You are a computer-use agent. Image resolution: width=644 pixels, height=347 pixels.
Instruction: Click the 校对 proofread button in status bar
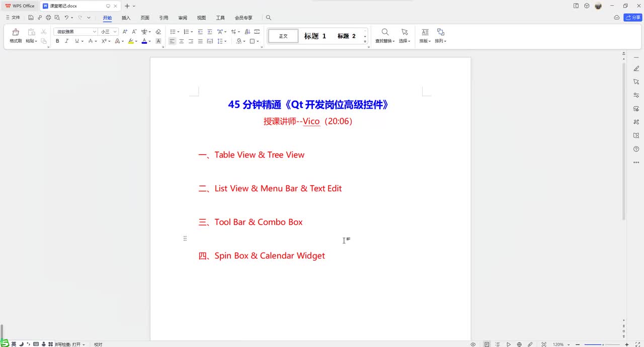pos(98,344)
